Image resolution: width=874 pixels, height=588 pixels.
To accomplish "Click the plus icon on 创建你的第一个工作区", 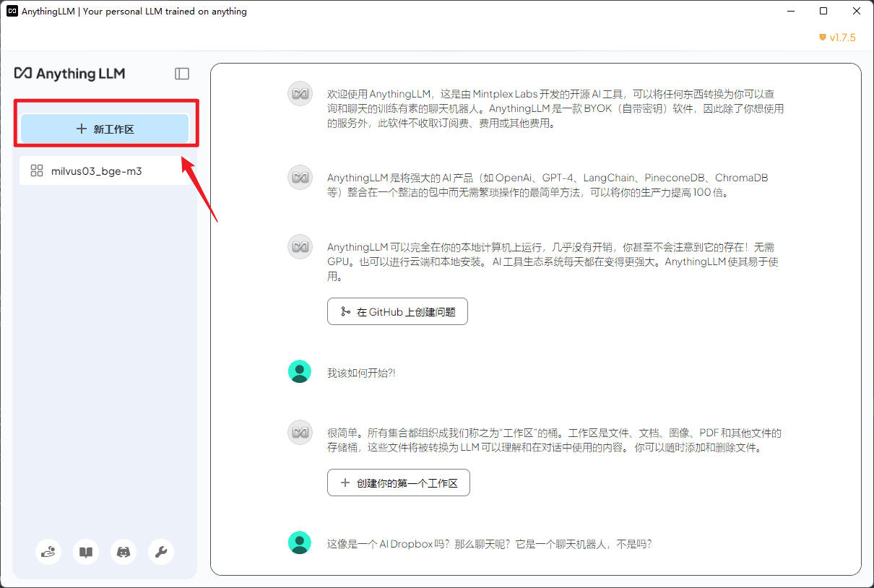I will [344, 483].
